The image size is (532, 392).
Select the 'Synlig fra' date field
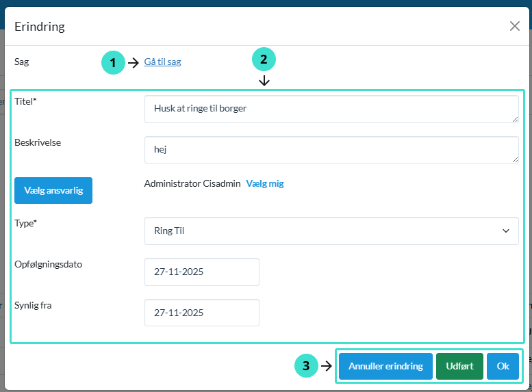(x=201, y=313)
